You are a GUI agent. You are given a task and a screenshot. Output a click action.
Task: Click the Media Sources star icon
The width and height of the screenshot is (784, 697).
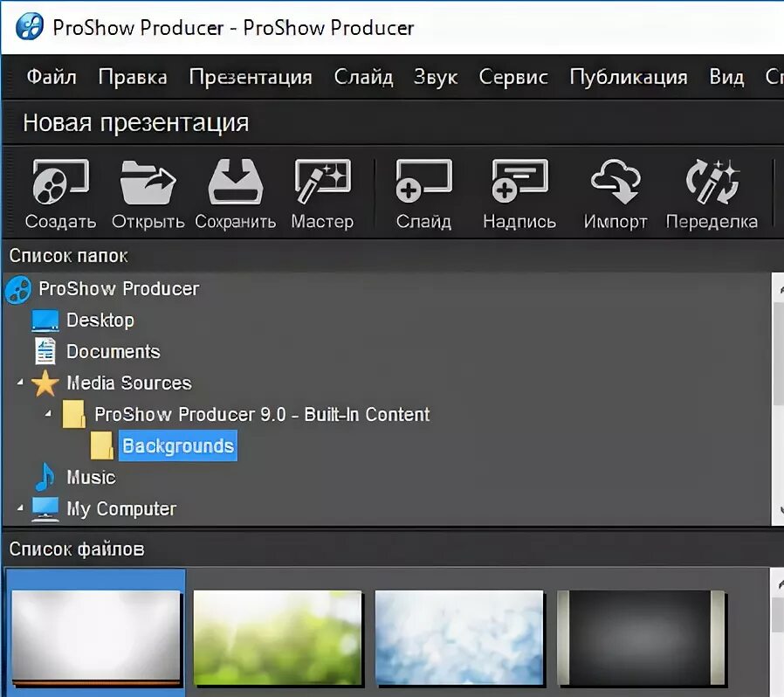point(45,383)
